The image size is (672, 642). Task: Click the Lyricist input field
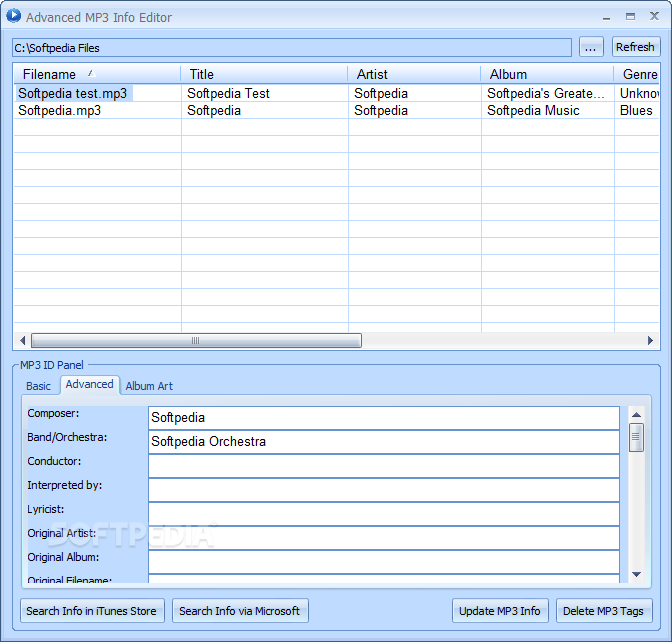click(x=384, y=514)
